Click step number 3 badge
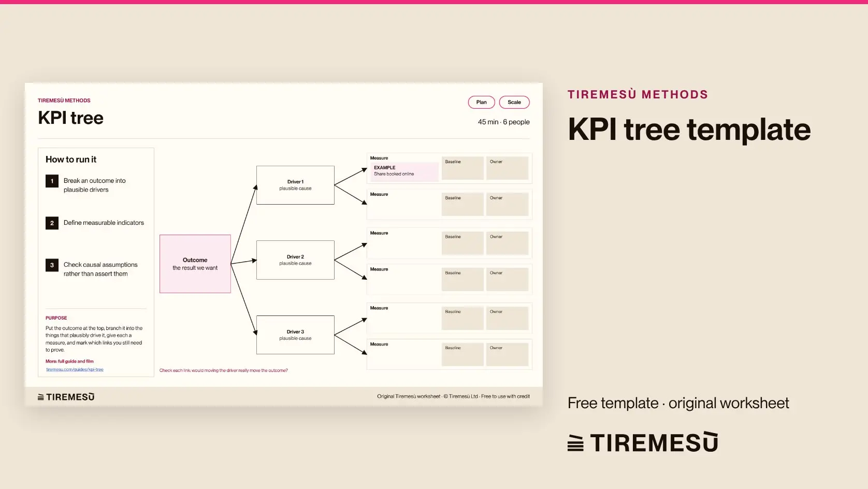Image resolution: width=868 pixels, height=489 pixels. tap(52, 265)
